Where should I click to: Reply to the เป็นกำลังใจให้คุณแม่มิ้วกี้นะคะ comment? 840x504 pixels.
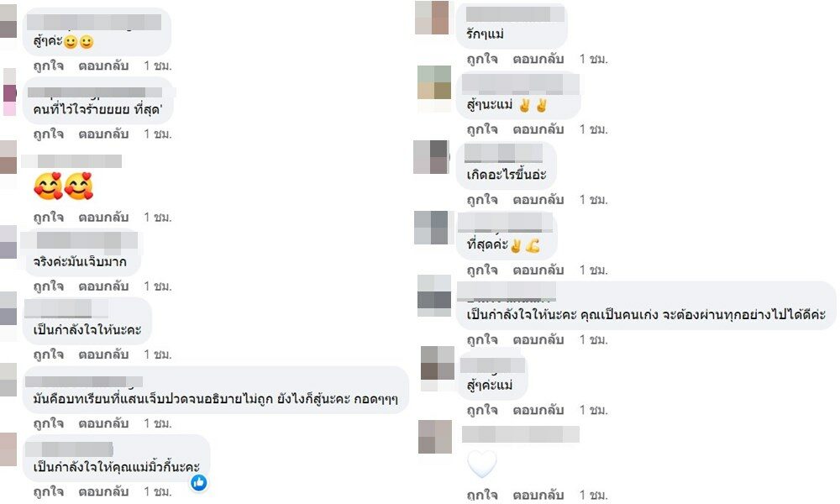[103, 491]
